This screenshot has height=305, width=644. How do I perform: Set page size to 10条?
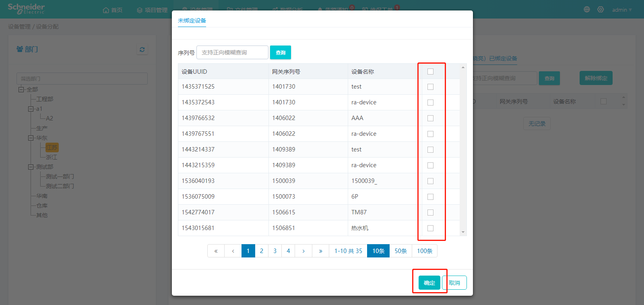(378, 251)
